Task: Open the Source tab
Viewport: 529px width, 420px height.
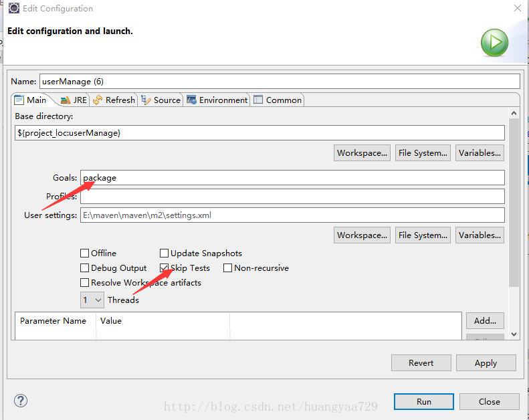Action: coord(161,100)
